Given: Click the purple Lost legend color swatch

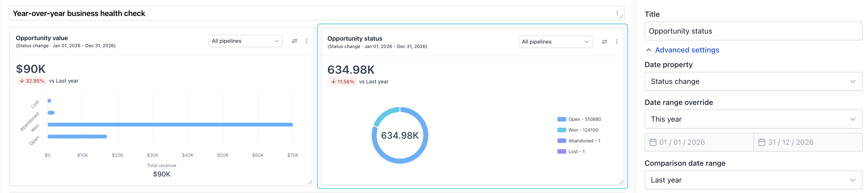Looking at the screenshot, I should [x=562, y=152].
